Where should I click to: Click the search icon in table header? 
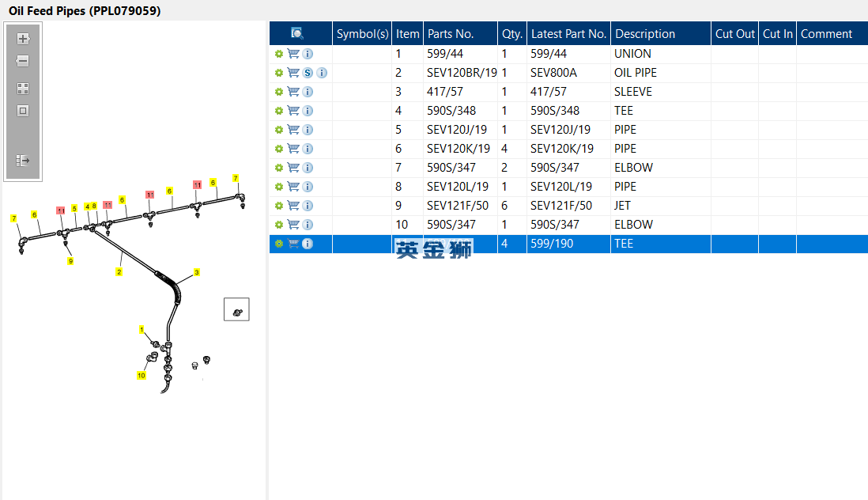click(297, 33)
